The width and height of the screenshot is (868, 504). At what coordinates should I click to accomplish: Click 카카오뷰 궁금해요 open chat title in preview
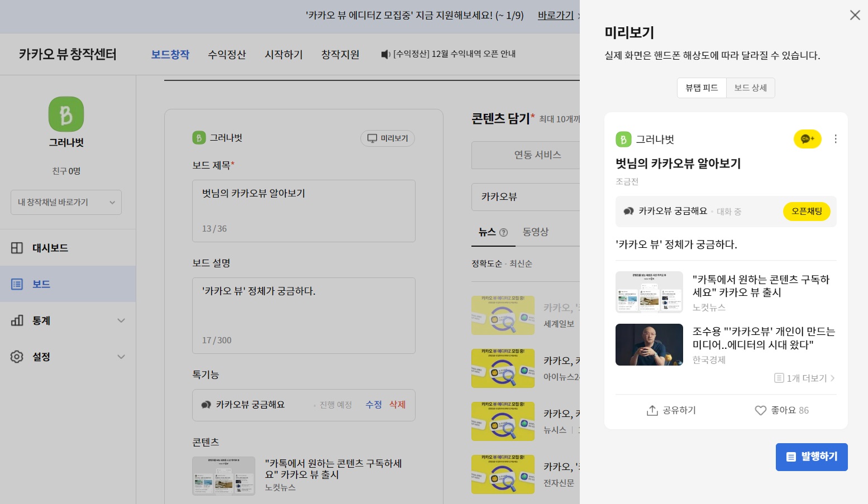click(x=673, y=211)
